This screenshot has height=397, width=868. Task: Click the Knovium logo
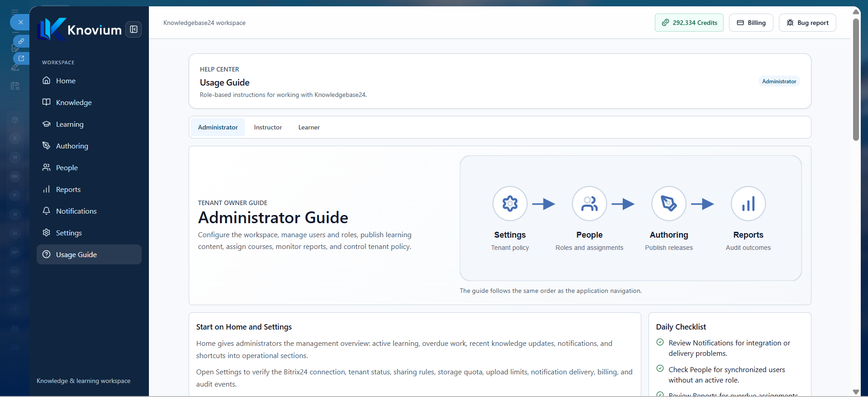[80, 29]
